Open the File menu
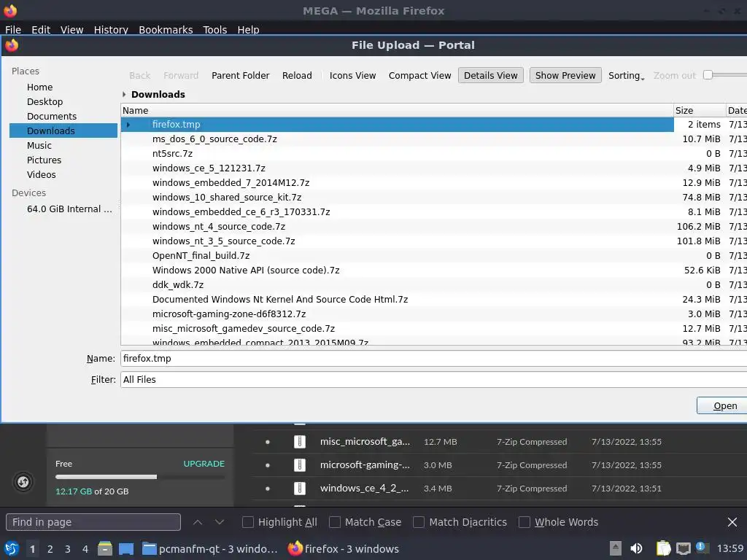Image resolution: width=747 pixels, height=560 pixels. coord(13,29)
